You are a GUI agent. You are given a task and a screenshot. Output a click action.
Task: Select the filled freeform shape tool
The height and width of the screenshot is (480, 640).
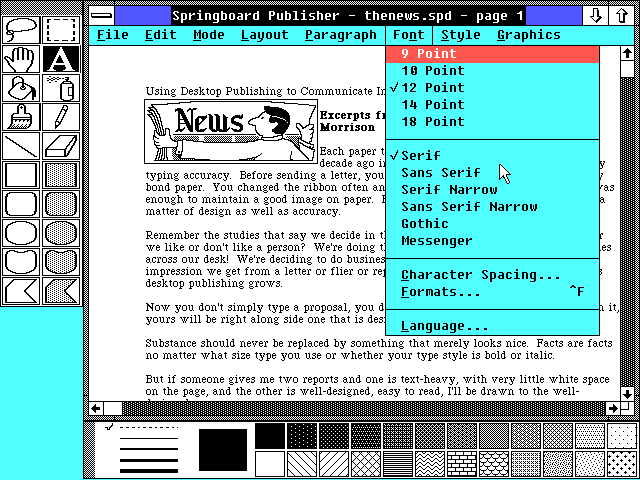point(61,262)
